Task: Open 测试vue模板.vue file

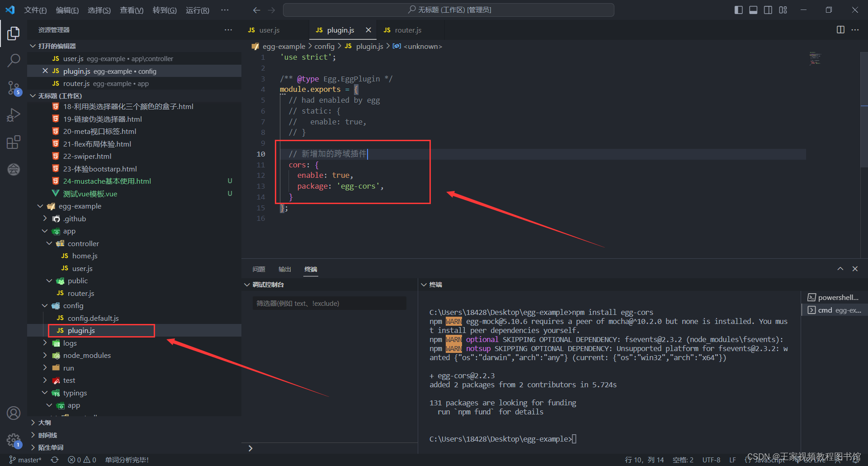Action: point(134,194)
